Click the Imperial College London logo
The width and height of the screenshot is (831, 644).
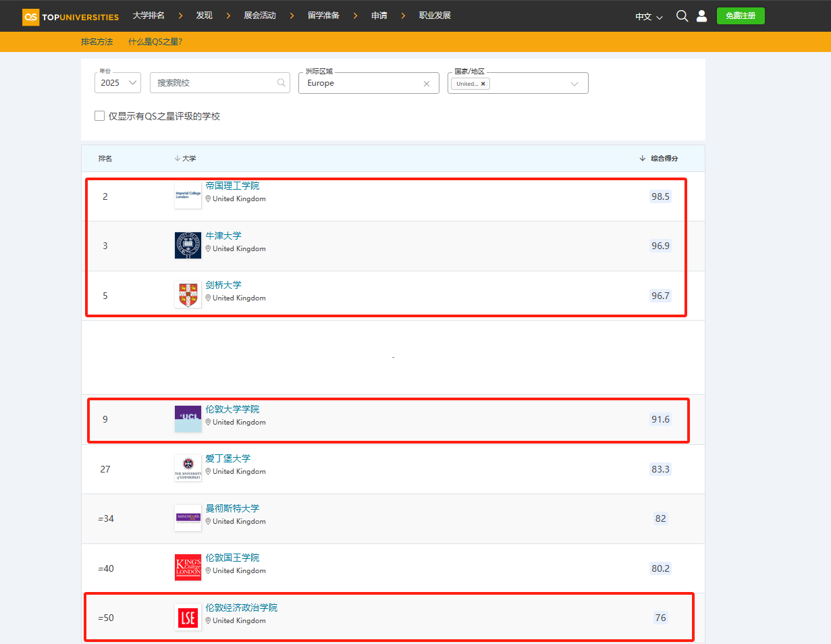tap(188, 196)
